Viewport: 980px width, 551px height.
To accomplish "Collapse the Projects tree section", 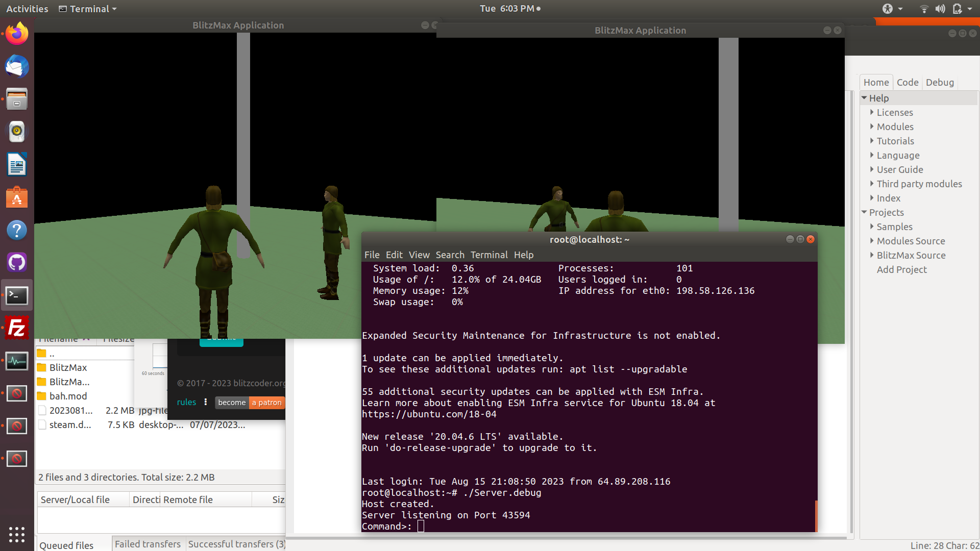I will (x=864, y=212).
